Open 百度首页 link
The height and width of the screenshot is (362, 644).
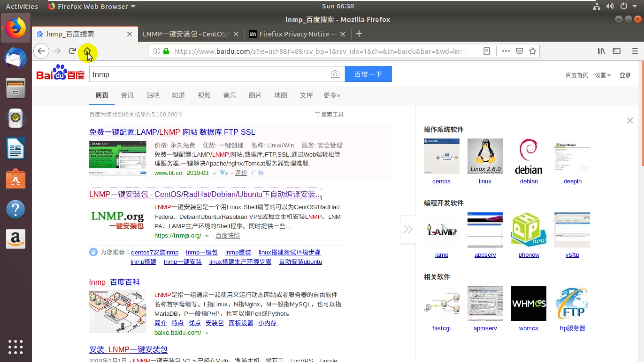click(x=577, y=75)
